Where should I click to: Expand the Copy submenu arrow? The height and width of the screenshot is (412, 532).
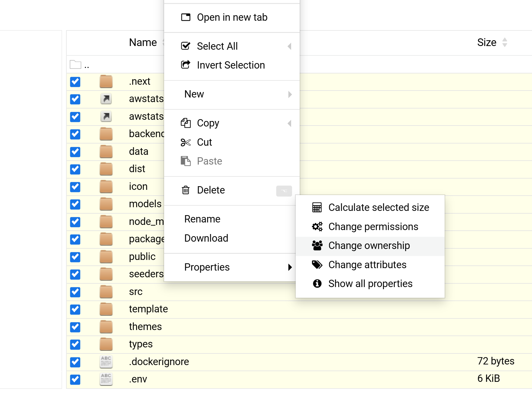point(290,123)
